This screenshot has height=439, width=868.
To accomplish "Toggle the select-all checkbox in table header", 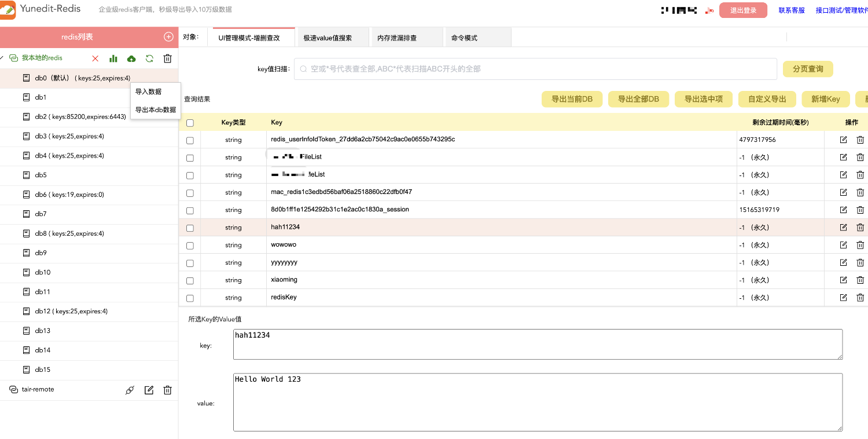I will tap(190, 123).
